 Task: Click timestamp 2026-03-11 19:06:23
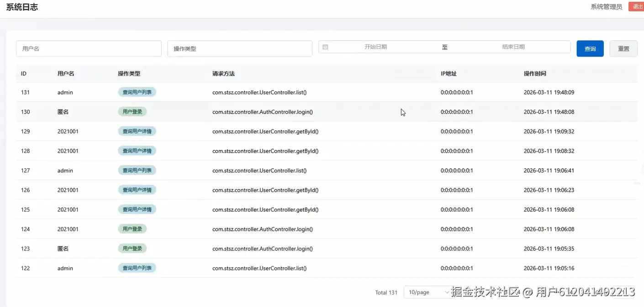click(549, 190)
